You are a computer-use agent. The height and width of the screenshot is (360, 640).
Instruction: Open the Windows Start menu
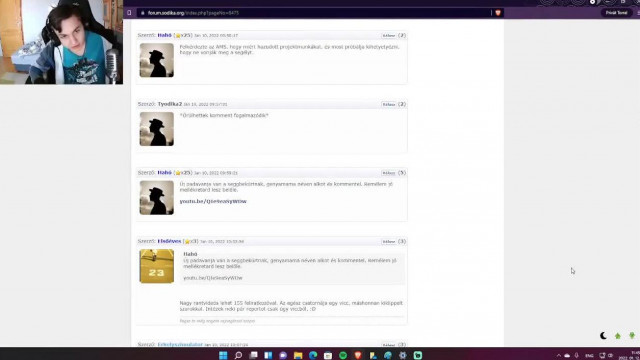point(223,355)
